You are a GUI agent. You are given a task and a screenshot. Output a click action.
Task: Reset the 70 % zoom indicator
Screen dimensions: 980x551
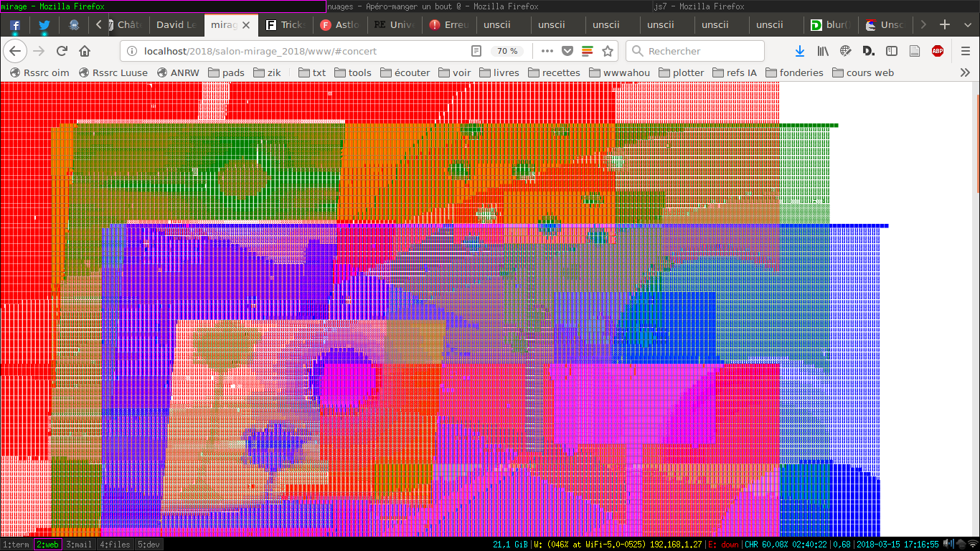pos(507,51)
